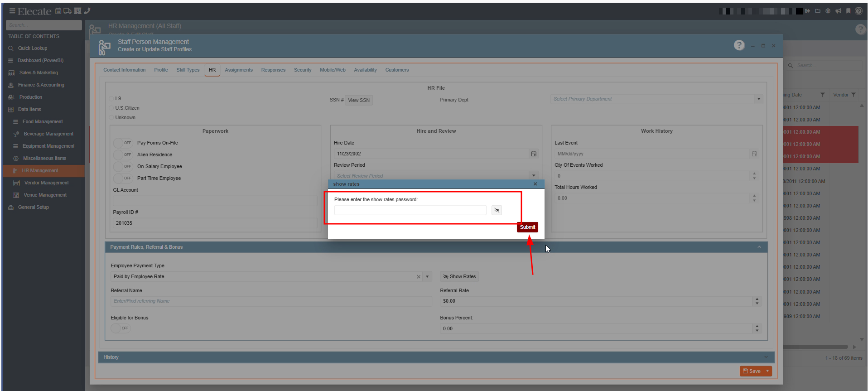Screen dimensions: 868x391
Task: Click the View SSN button
Action: pos(358,100)
